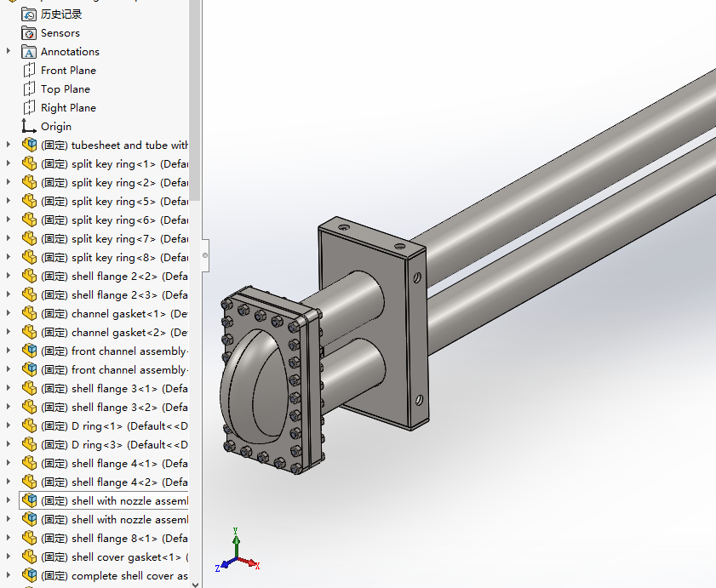The height and width of the screenshot is (588, 716).
Task: Click the Top Plane icon
Action: tap(29, 89)
